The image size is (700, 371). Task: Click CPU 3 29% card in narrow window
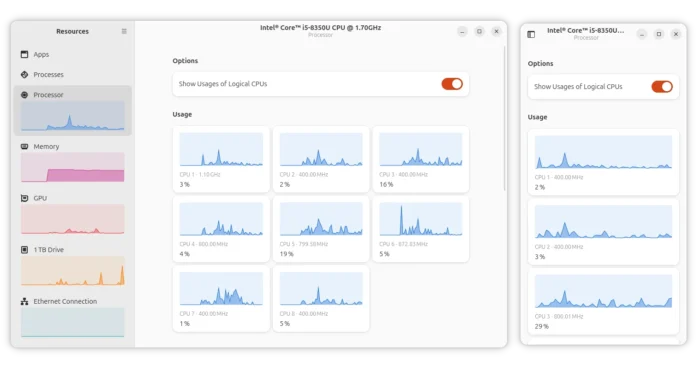coord(603,301)
